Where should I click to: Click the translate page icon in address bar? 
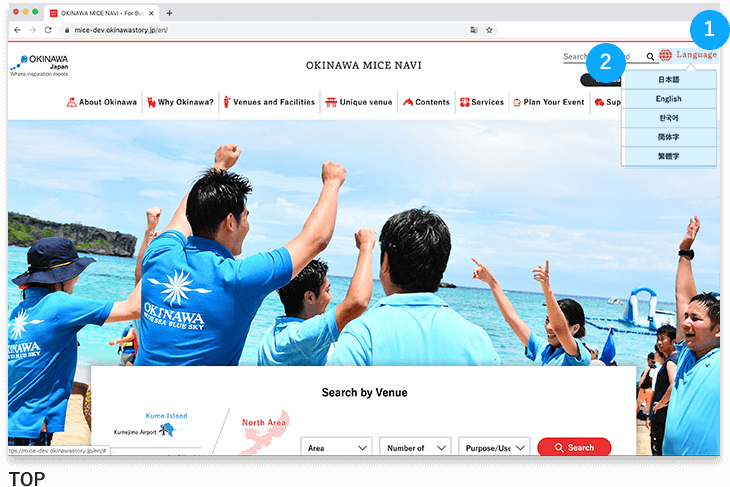pos(473,30)
